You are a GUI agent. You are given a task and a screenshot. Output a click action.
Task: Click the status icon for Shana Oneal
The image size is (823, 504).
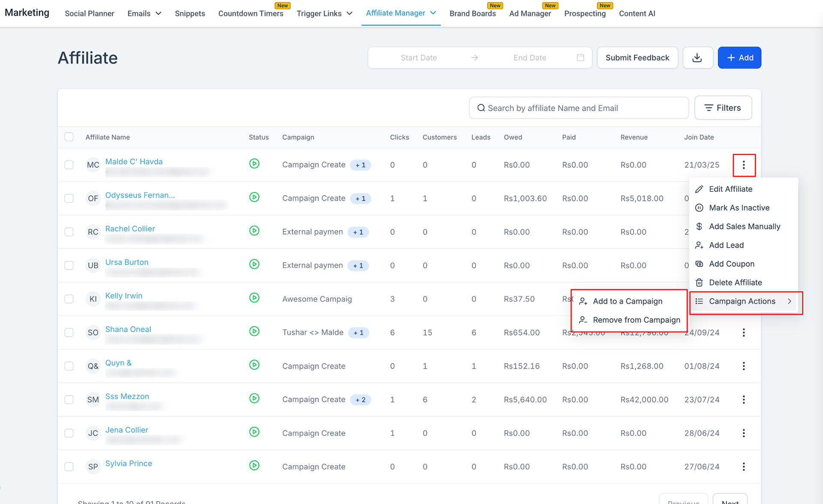coord(254,331)
